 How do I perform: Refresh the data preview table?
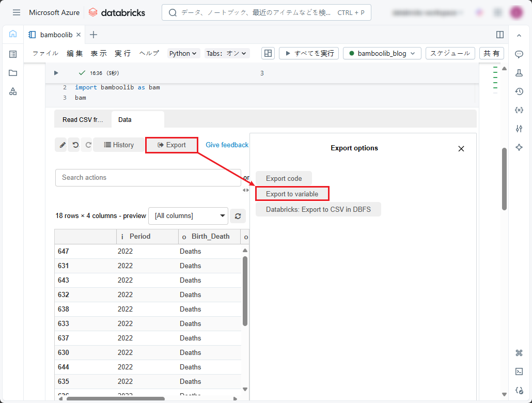tap(238, 216)
